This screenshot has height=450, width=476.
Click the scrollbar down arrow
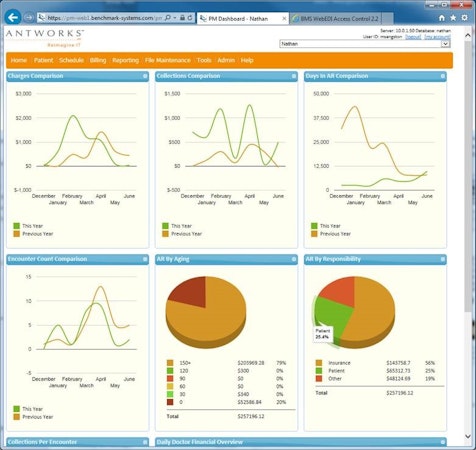(468, 436)
